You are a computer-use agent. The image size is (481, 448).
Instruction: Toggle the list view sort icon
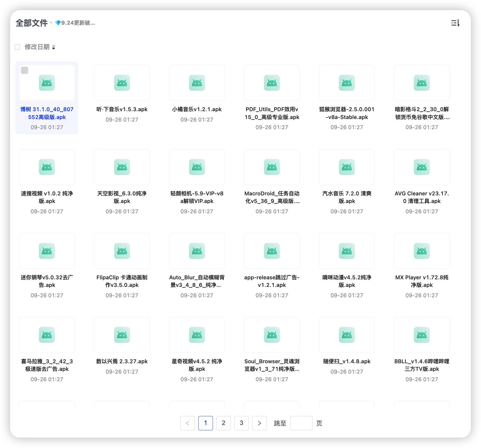pos(455,23)
